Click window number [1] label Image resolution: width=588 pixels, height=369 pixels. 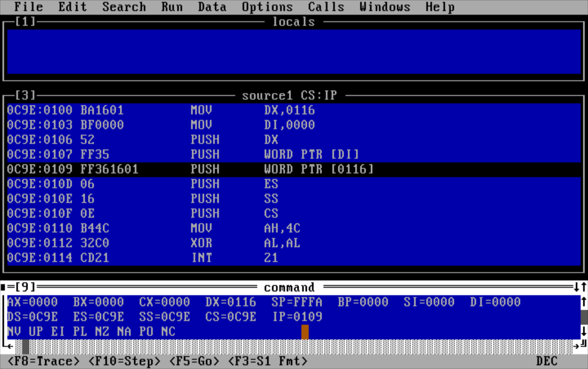[x=25, y=22]
